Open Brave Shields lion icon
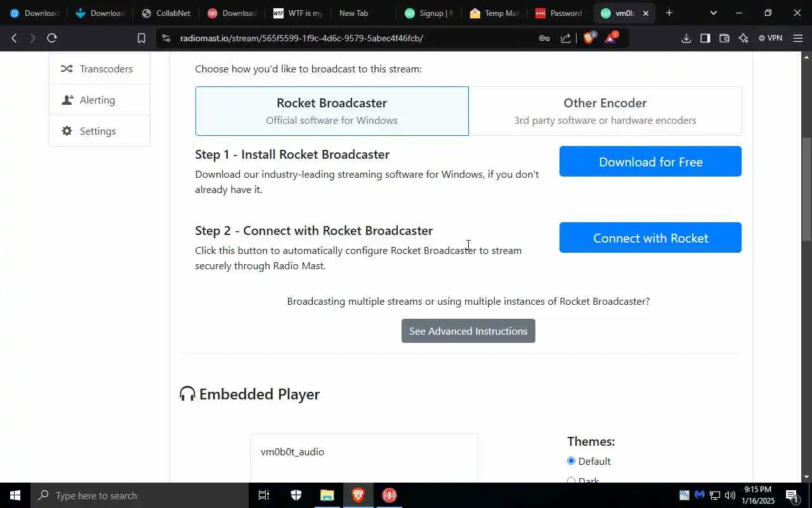 (x=589, y=38)
